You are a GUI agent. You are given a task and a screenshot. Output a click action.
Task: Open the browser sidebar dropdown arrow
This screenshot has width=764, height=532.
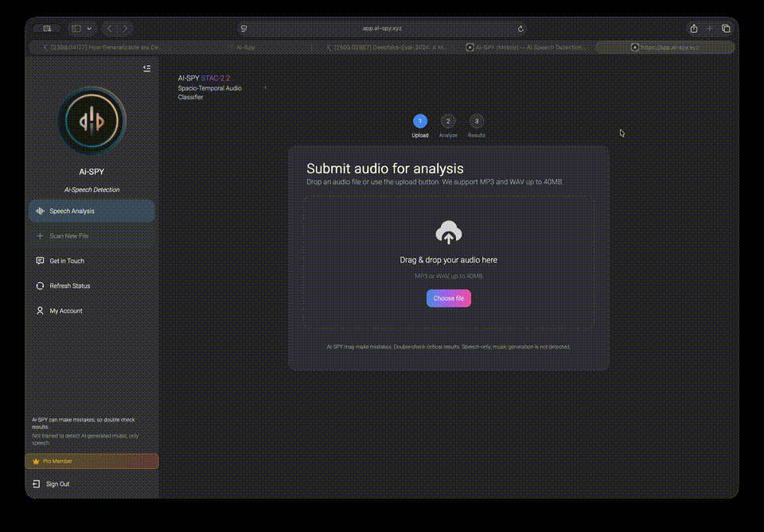89,29
